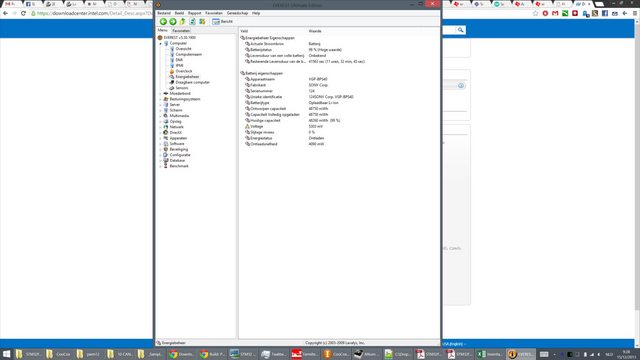Click the Batterij eigenschappen group header
Viewport: 640px width, 360px height.
[x=264, y=73]
